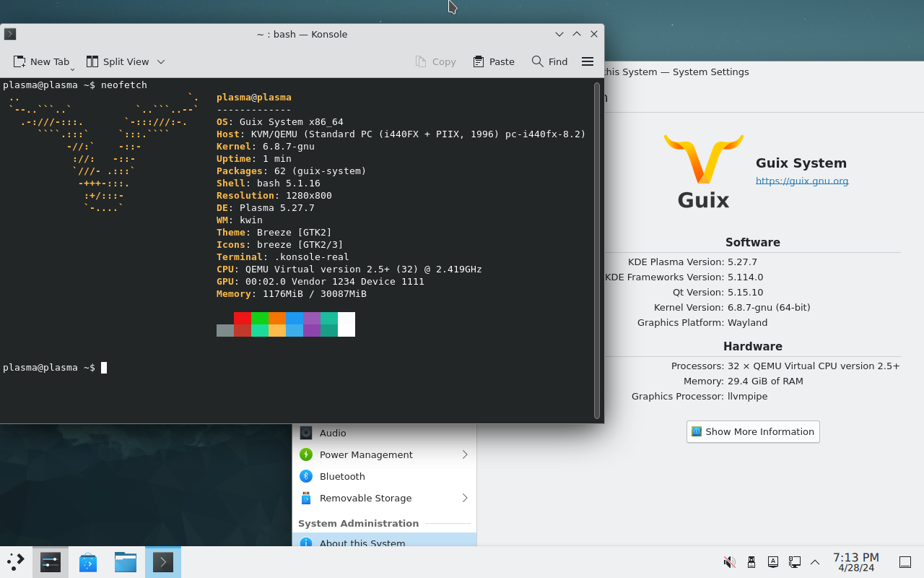Click the Paste button in Konsole
924x578 pixels.
(494, 61)
